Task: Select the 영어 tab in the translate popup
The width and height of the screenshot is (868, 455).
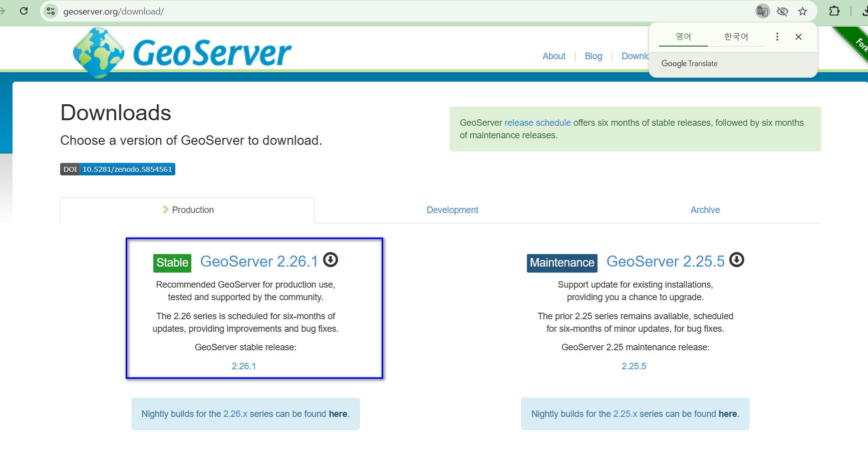Action: click(683, 37)
